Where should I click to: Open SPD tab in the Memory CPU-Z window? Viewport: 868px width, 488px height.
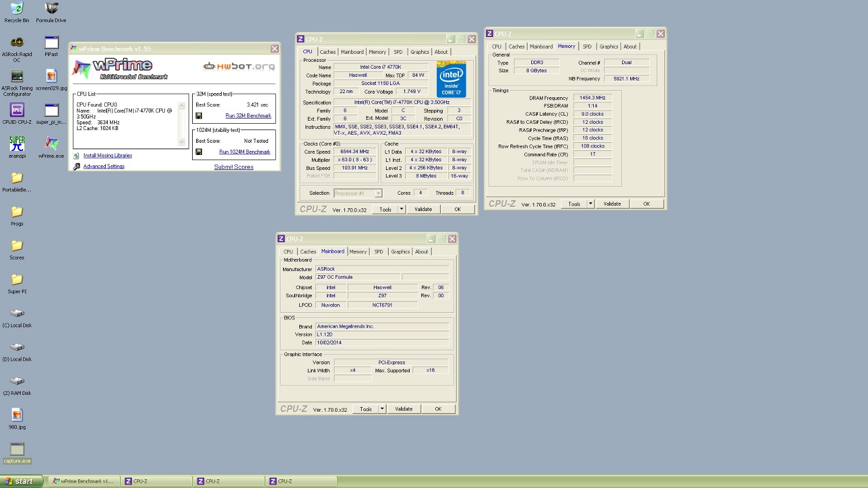point(587,47)
